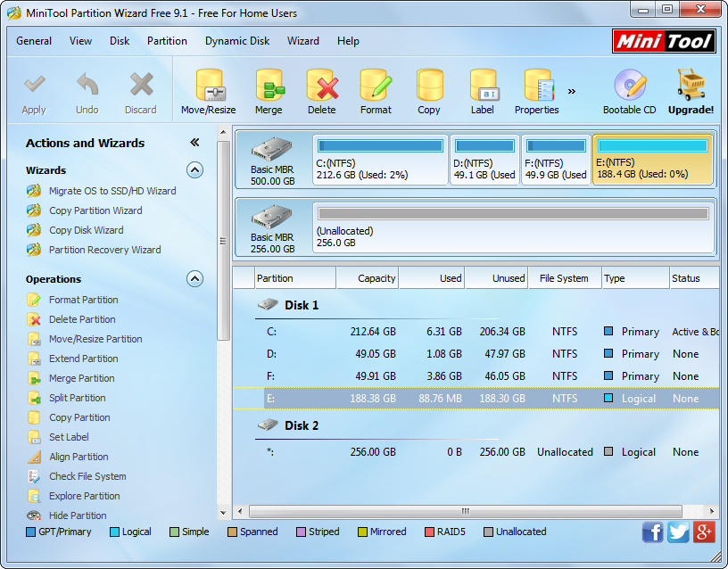Click Split Partition operation
Viewport: 728px width, 569px height.
(x=66, y=398)
